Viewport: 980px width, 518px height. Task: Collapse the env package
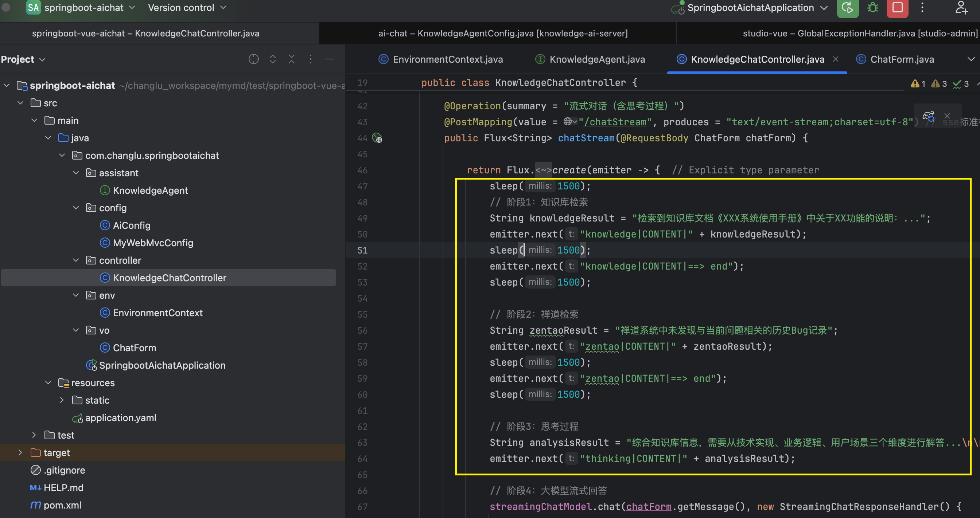76,295
